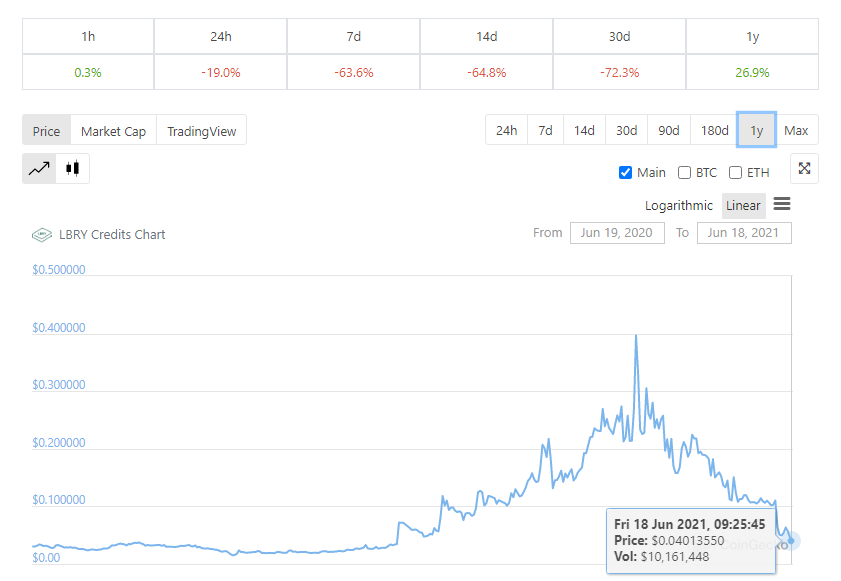Select 180d chart range

(x=714, y=130)
